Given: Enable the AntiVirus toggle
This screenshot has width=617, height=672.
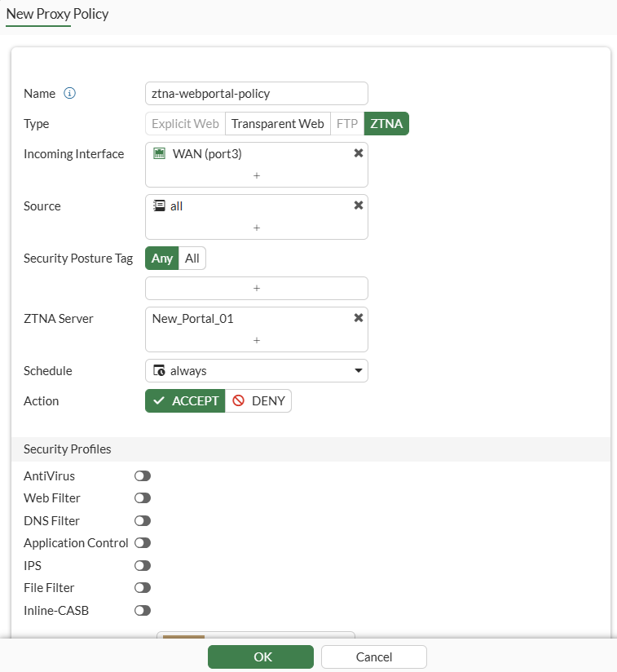Looking at the screenshot, I should (x=143, y=475).
